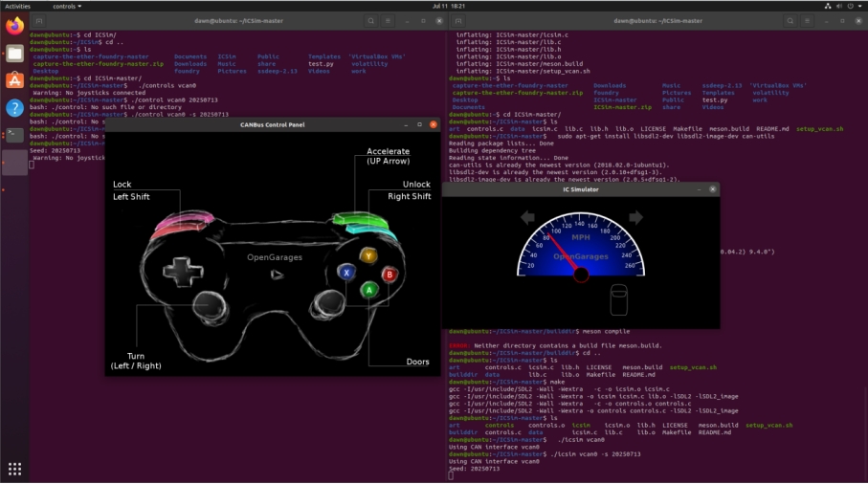This screenshot has height=484, width=868.
Task: Click the speedometer needle hub
Action: tap(580, 275)
